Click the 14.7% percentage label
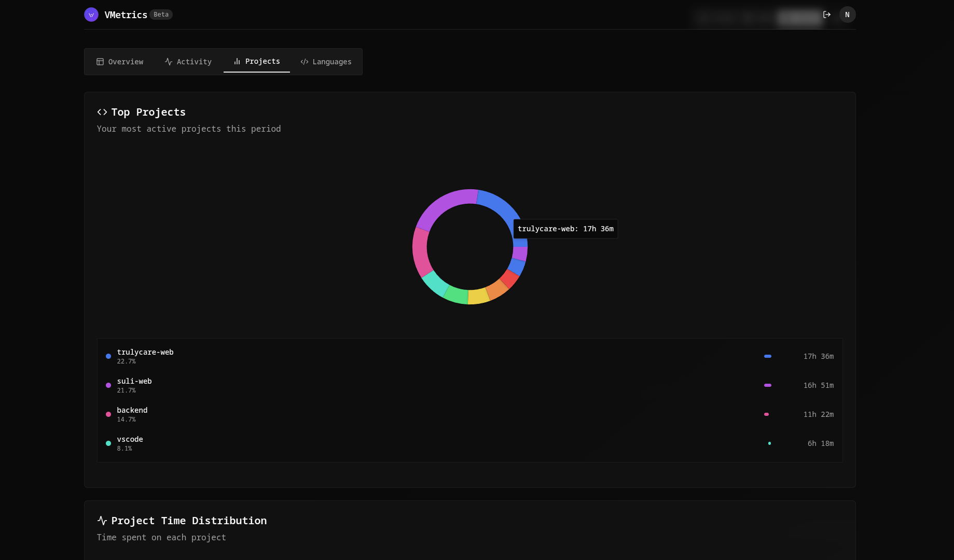Image resolution: width=954 pixels, height=560 pixels. (x=127, y=419)
